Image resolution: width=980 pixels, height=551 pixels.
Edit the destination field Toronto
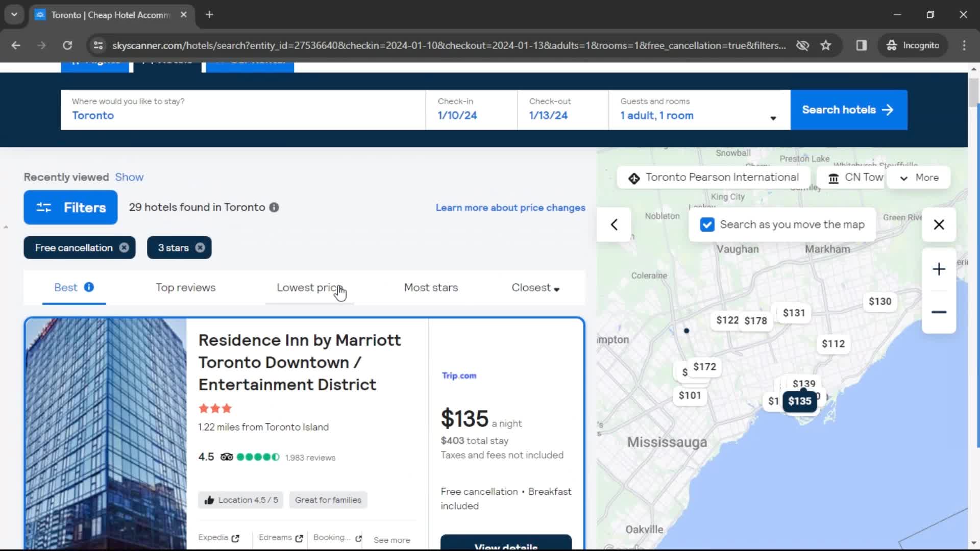tap(243, 110)
